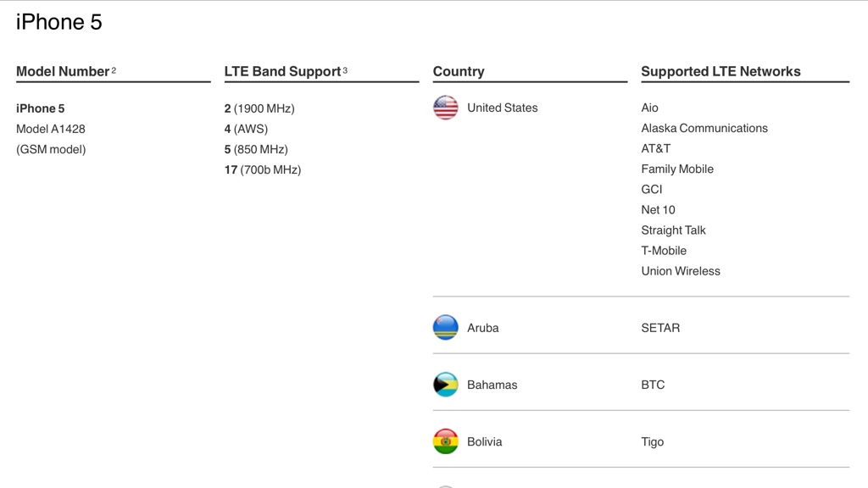Select the iPhone 5 page heading
868x488 pixels.
(x=59, y=22)
